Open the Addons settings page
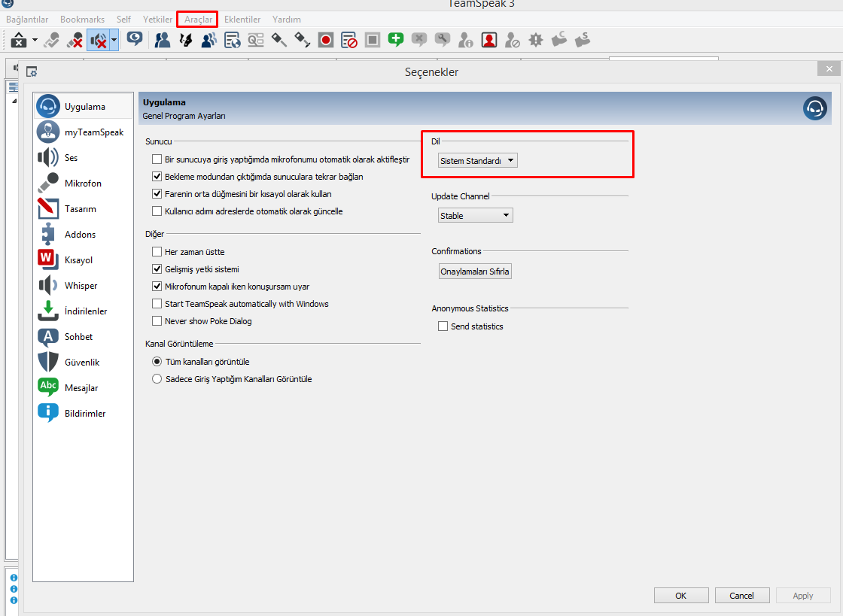 84,235
